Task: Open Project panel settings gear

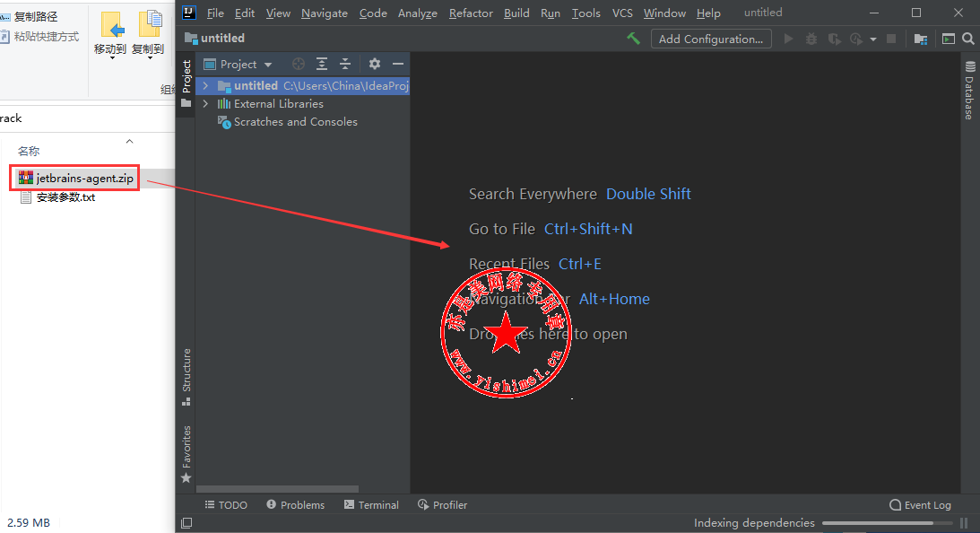Action: click(x=375, y=64)
